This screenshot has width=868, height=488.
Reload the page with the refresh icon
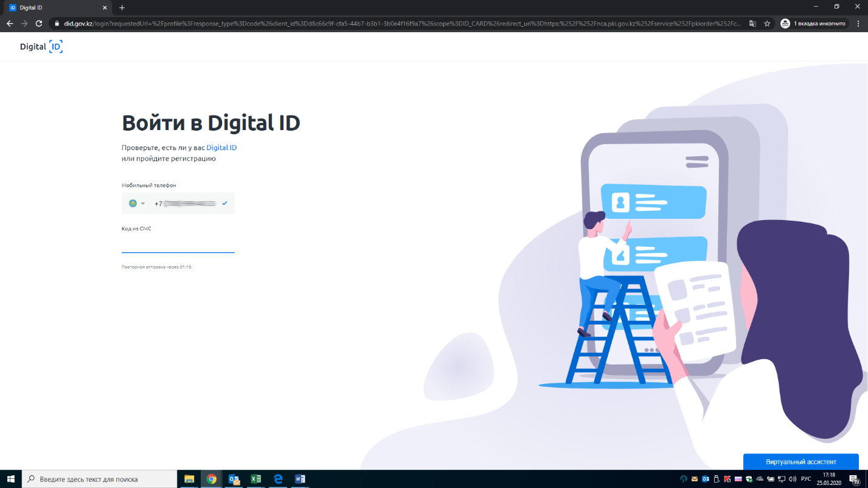coord(39,23)
